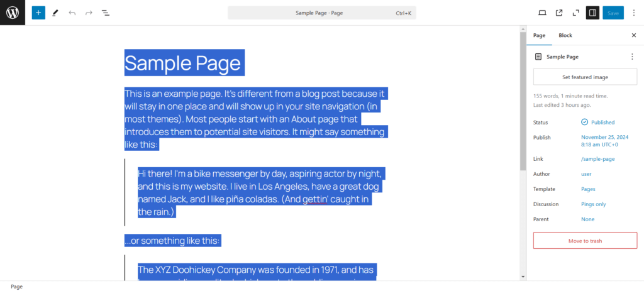The width and height of the screenshot is (644, 291).
Task: Click the Published check icon
Action: [x=584, y=123]
